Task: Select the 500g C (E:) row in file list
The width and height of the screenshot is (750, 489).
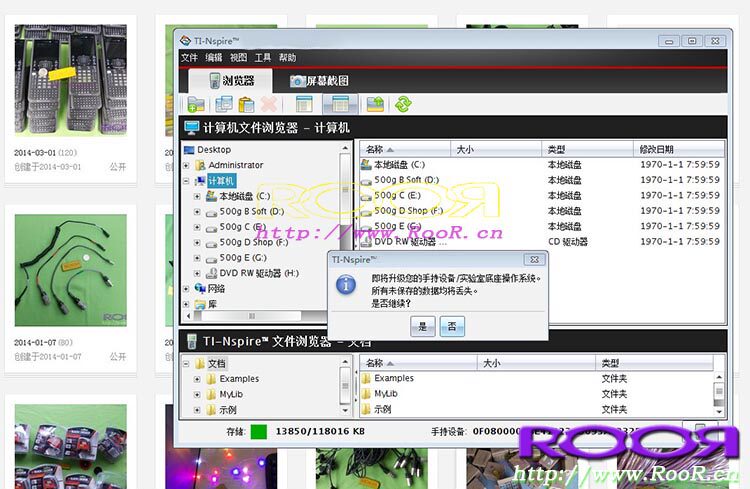Action: pos(542,195)
